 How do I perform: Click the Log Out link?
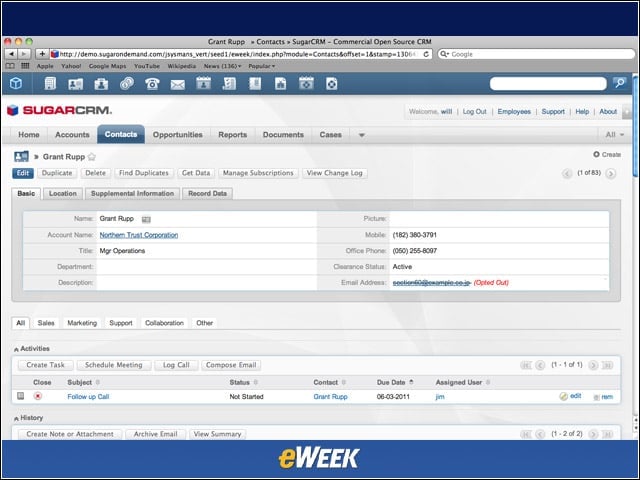(474, 111)
